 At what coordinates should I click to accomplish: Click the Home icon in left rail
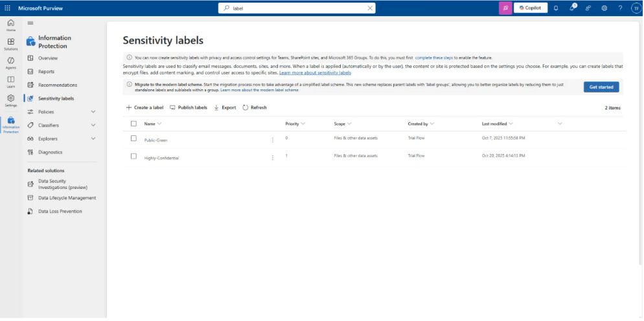[11, 25]
